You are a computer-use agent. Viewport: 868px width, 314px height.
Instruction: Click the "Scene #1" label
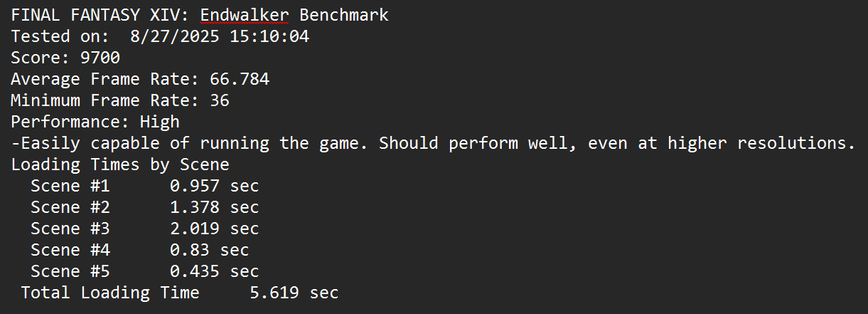[70, 186]
